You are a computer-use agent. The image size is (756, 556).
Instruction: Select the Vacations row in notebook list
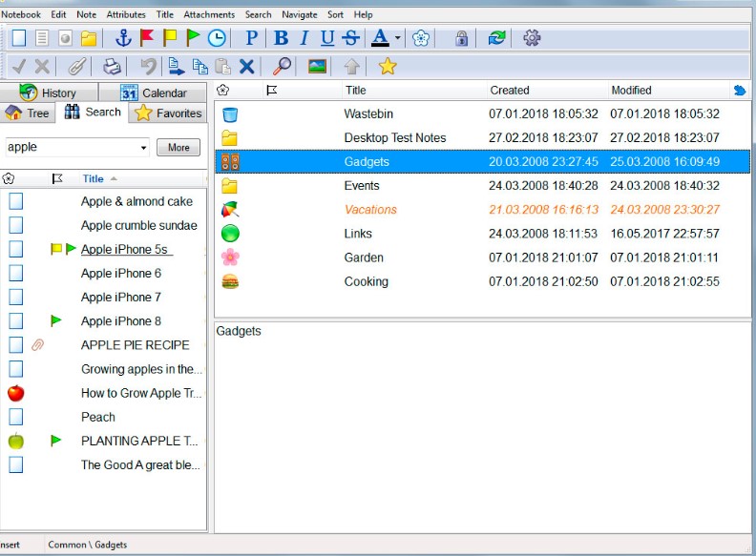click(370, 210)
